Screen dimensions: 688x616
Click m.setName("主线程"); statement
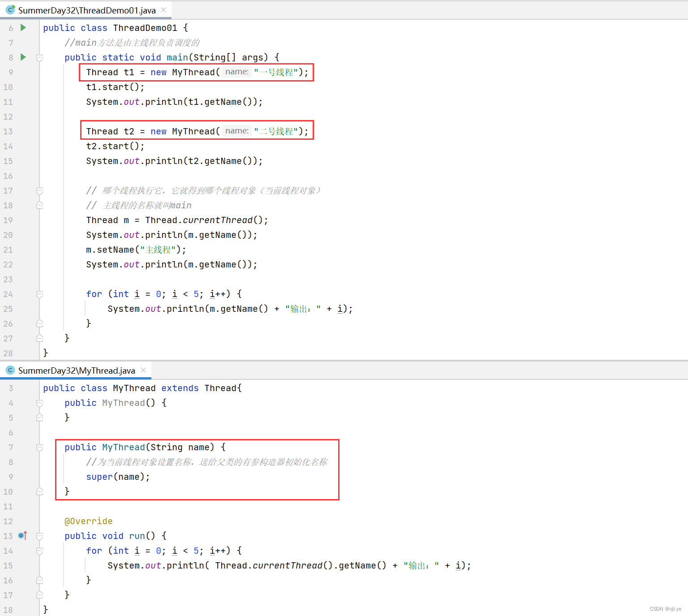pyautogui.click(x=136, y=250)
